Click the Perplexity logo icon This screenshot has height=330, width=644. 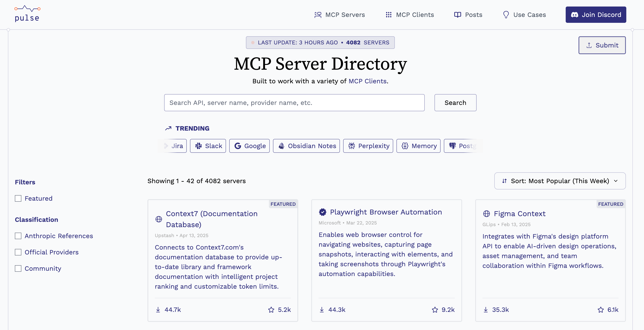[352, 146]
